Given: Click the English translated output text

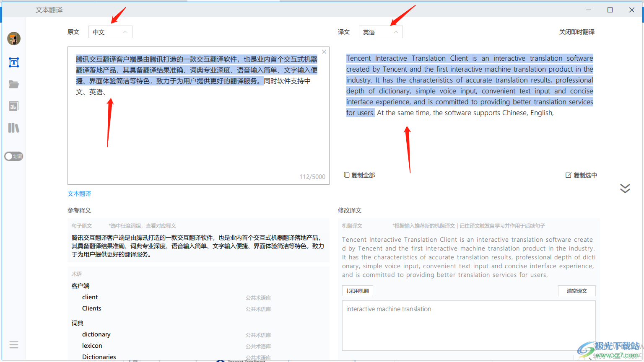Looking at the screenshot, I should 470,85.
